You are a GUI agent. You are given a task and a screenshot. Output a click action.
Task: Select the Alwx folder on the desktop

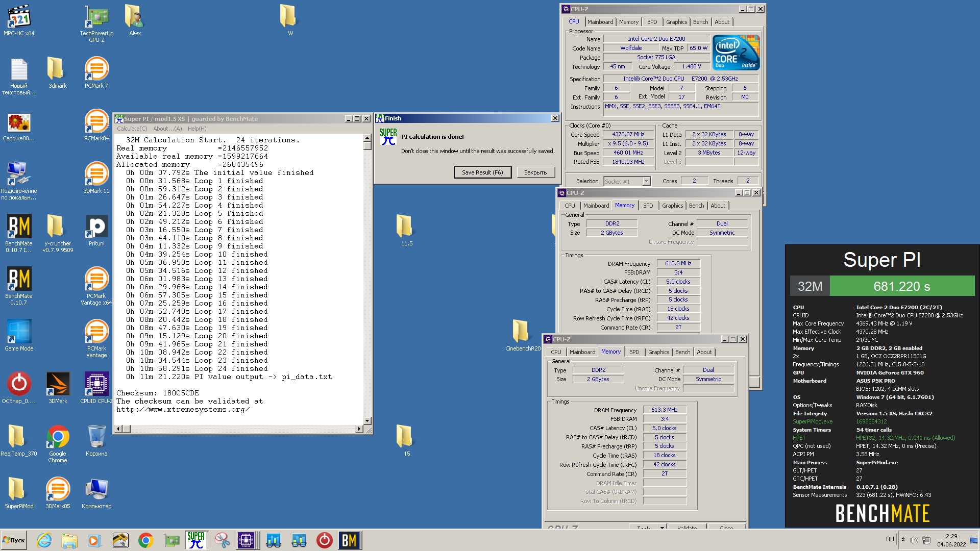click(x=135, y=20)
